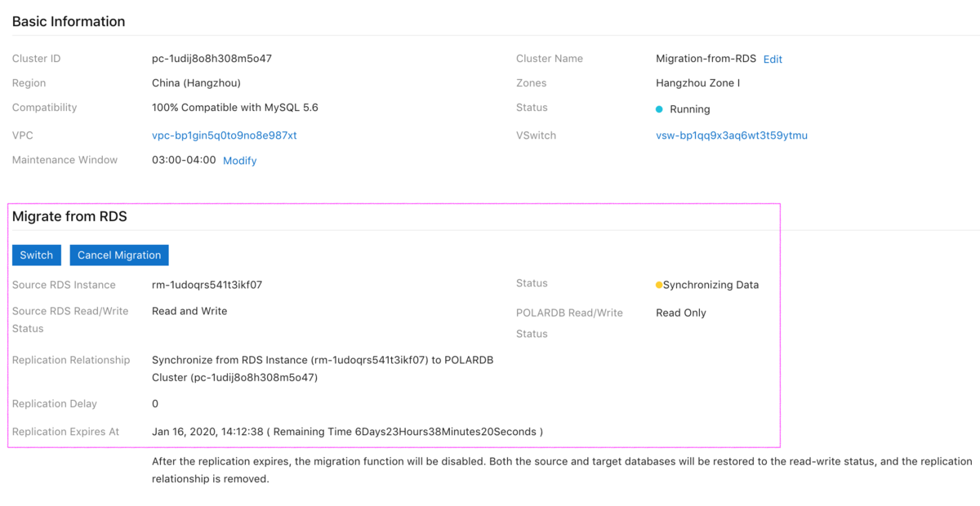This screenshot has height=506, width=980.
Task: Click the maintenance window time 03:00-04:00
Action: click(184, 160)
